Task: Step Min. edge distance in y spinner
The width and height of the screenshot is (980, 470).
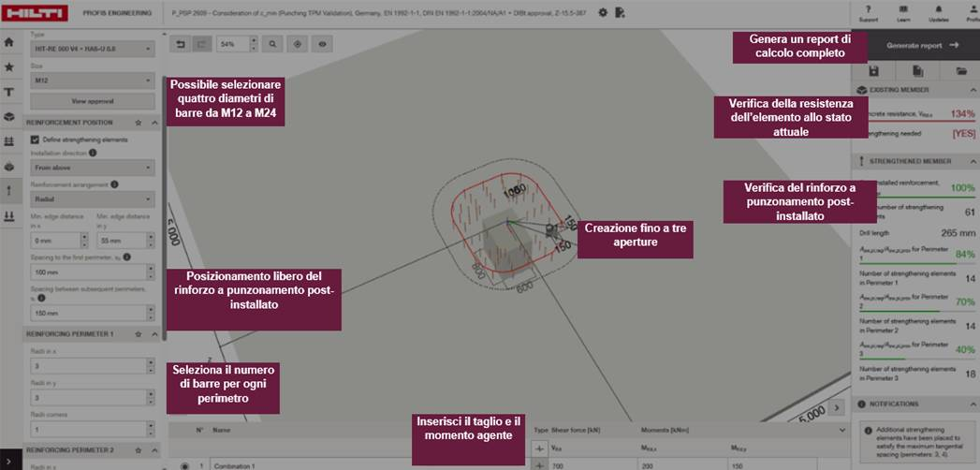Action: point(151,241)
